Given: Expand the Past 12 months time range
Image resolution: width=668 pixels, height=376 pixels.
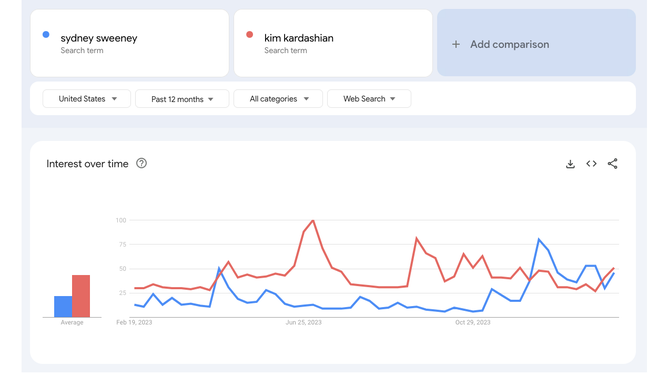Looking at the screenshot, I should (x=182, y=99).
